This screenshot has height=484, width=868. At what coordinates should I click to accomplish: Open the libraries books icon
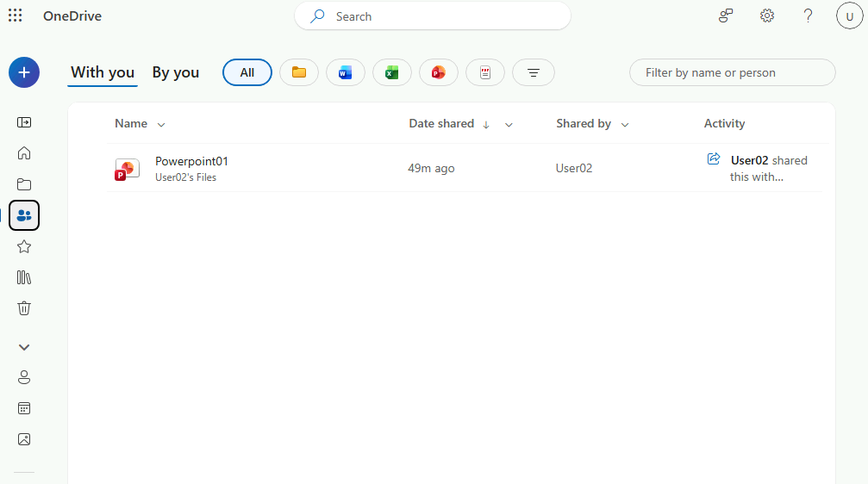tap(24, 277)
